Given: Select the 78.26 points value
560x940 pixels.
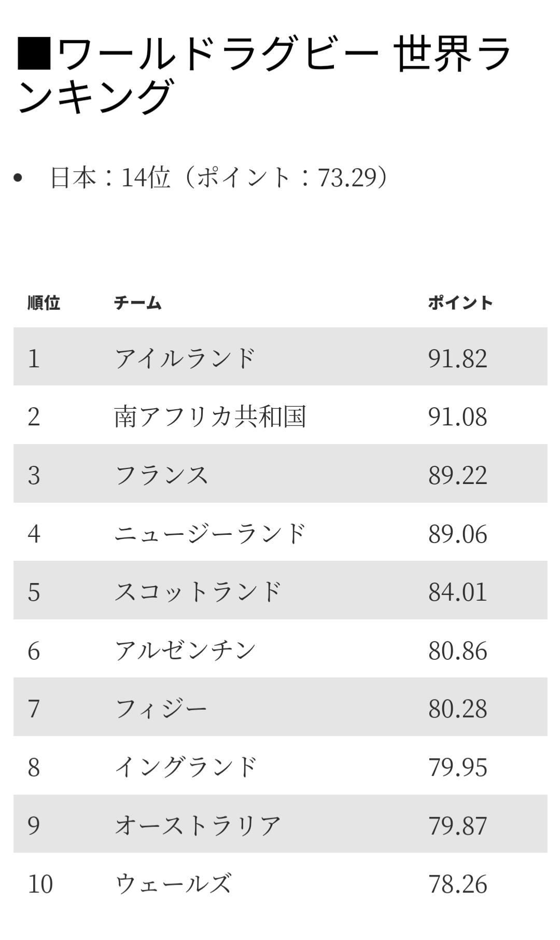Looking at the screenshot, I should tap(457, 884).
